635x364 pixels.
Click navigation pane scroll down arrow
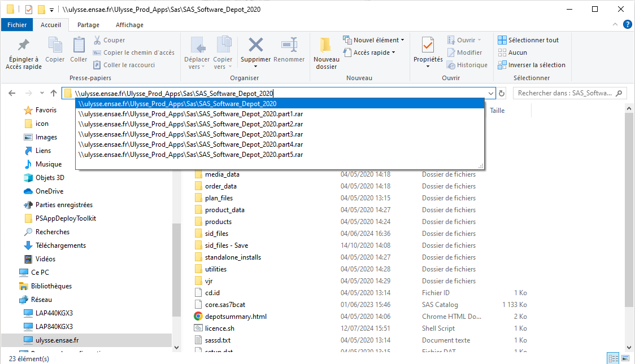pyautogui.click(x=176, y=348)
